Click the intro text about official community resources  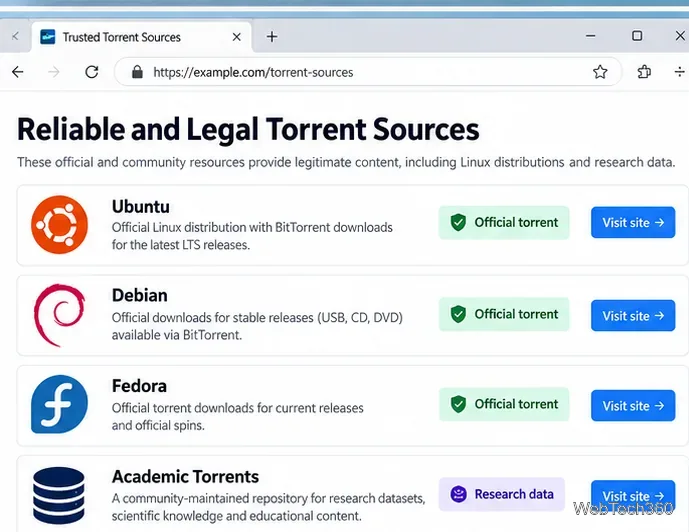pos(346,162)
